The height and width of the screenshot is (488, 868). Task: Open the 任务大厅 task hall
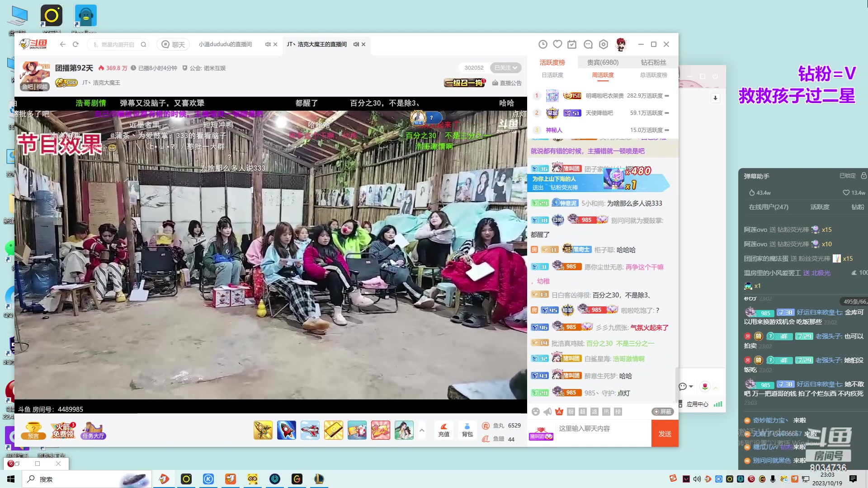click(94, 431)
